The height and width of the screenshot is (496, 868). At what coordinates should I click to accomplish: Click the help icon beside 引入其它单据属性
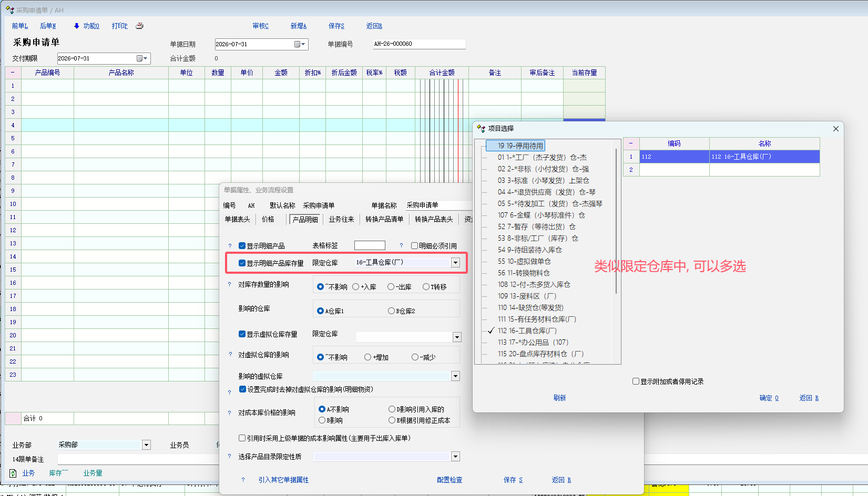pyautogui.click(x=243, y=480)
